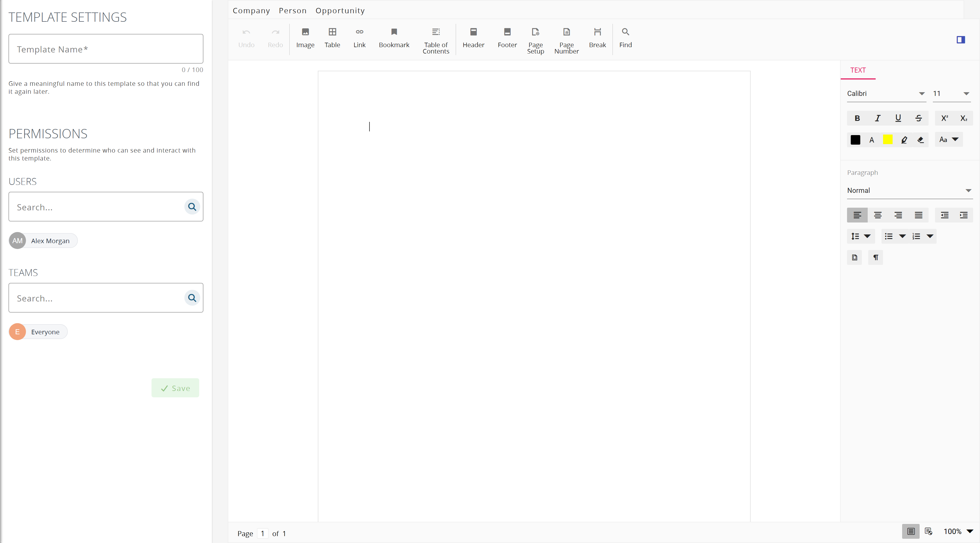Click the Save button
Screen dimensions: 980x543
(x=175, y=388)
